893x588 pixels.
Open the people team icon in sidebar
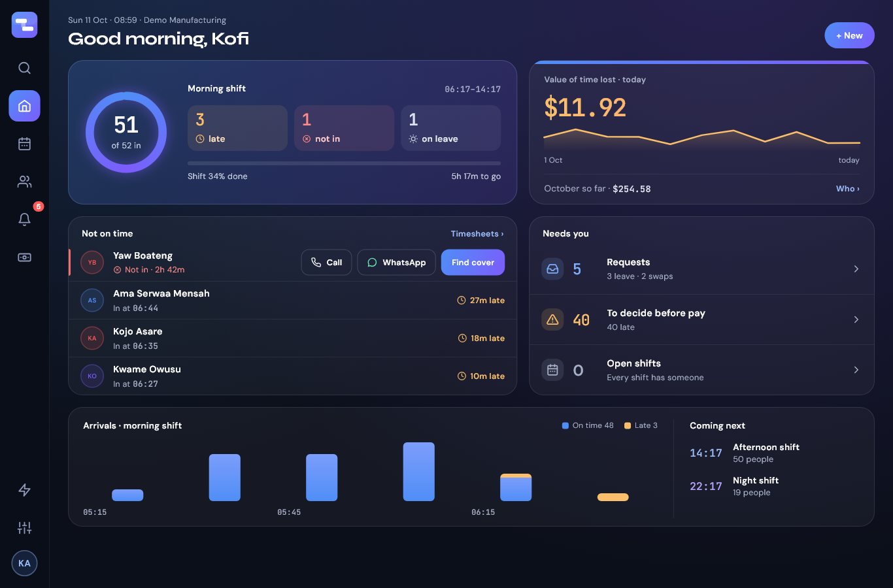tap(24, 182)
